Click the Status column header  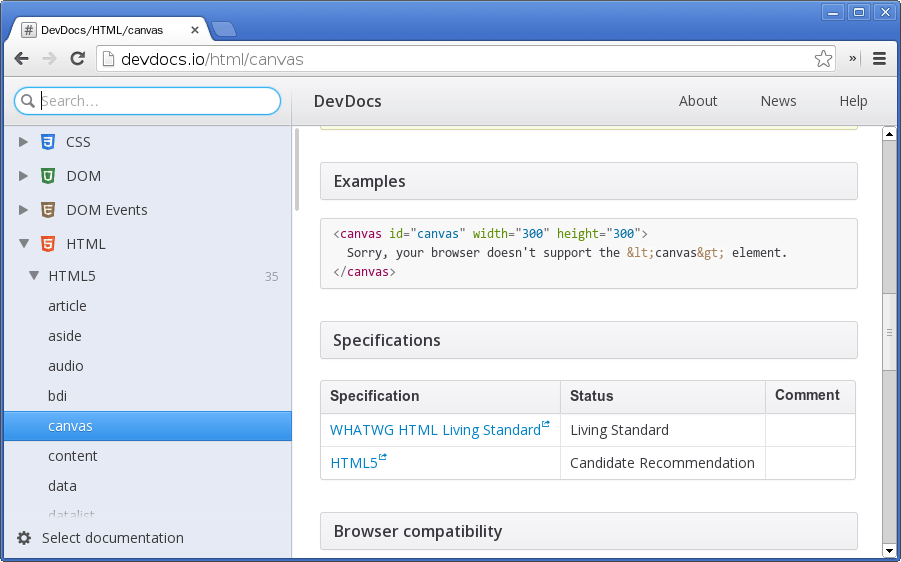tap(663, 397)
